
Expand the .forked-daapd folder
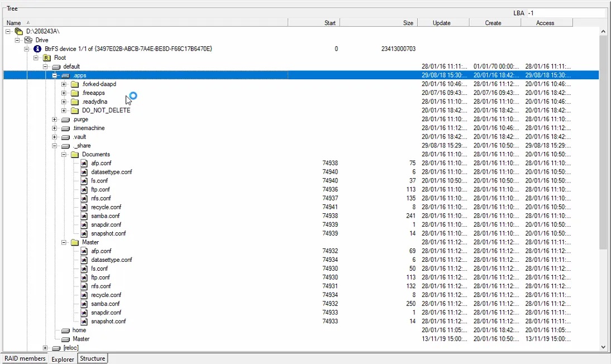pyautogui.click(x=64, y=84)
